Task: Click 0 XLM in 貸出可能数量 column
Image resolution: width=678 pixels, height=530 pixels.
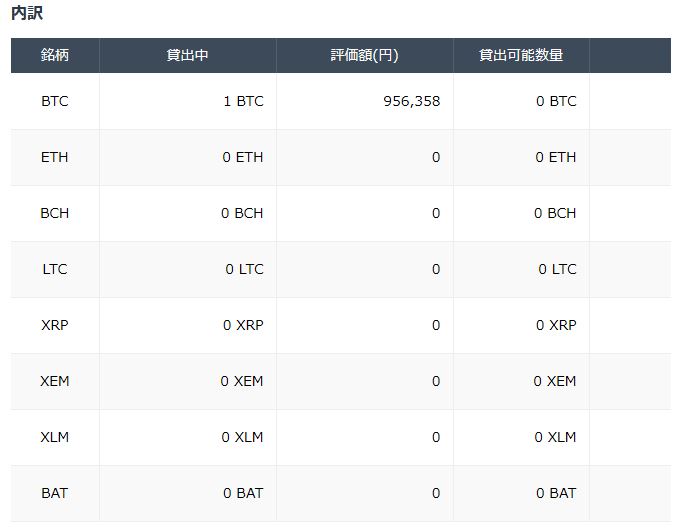Action: 555,437
